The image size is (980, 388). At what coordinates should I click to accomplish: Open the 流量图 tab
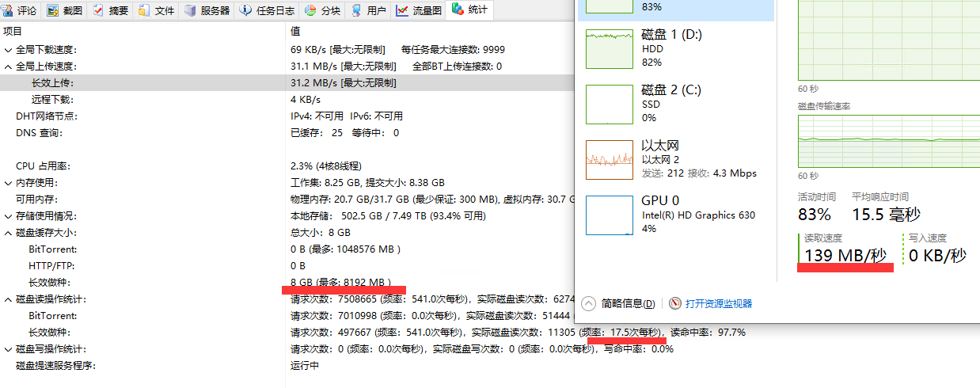pyautogui.click(x=420, y=10)
